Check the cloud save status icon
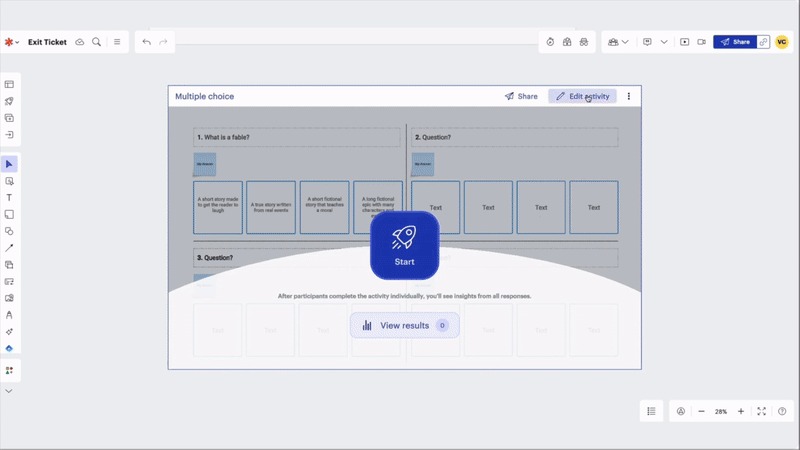Viewport: 800px width, 450px height. (80, 42)
